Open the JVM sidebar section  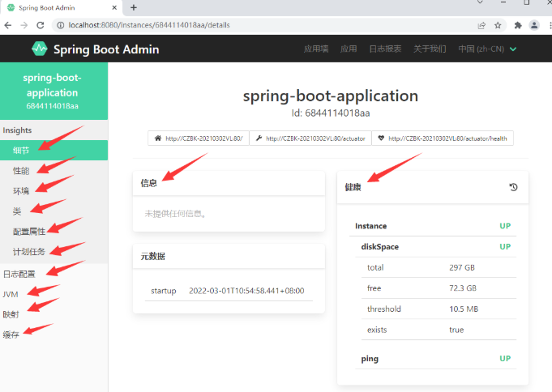tap(53, 294)
